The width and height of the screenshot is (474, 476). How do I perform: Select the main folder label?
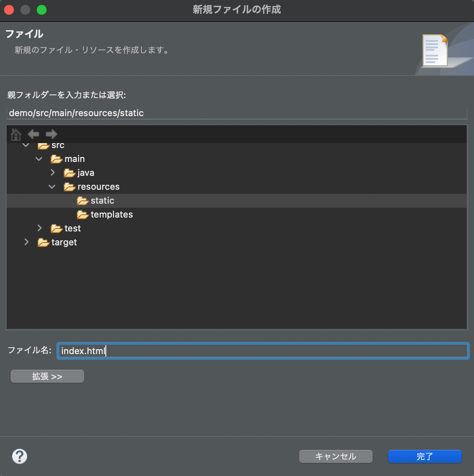point(75,159)
